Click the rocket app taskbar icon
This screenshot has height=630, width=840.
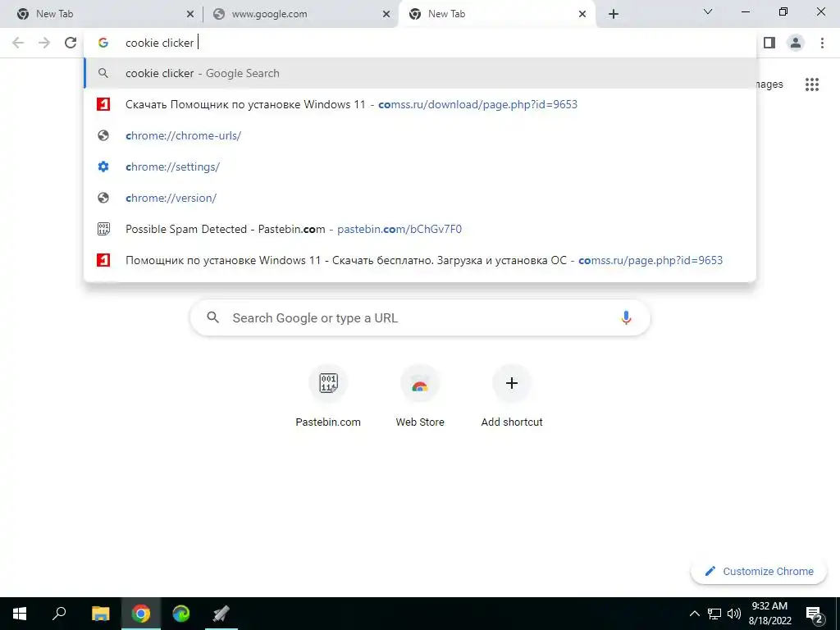[x=221, y=614]
